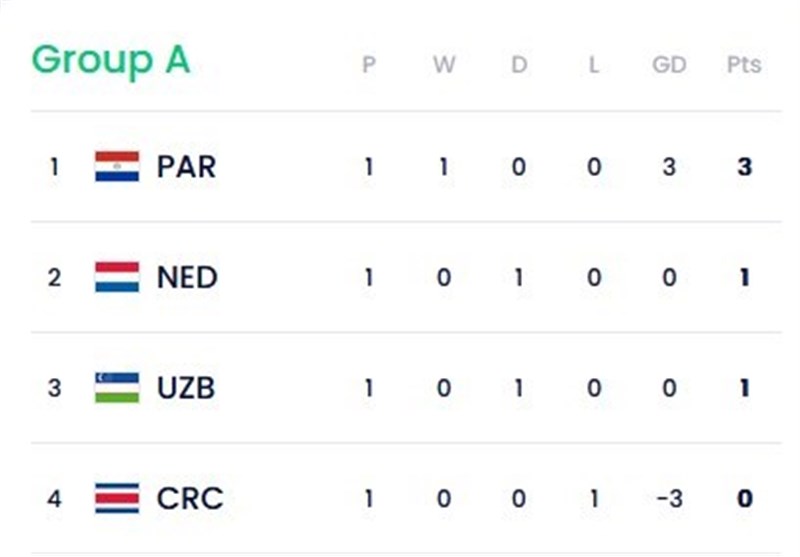The image size is (800, 557).
Task: Click the Uzbekistan flag icon
Action: pos(117,387)
